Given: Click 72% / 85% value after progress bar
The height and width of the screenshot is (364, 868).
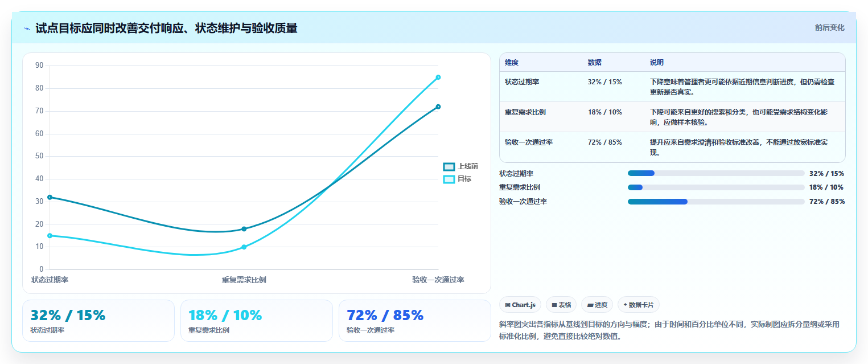Looking at the screenshot, I should (x=827, y=202).
